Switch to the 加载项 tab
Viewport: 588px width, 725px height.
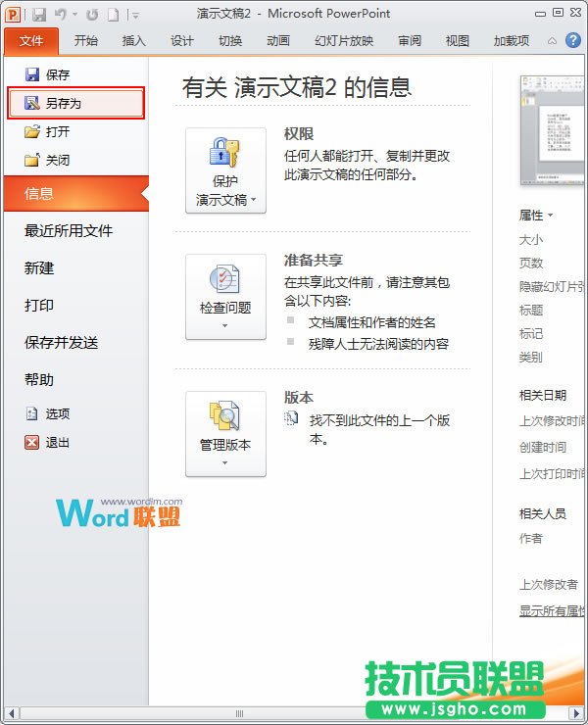[x=512, y=41]
